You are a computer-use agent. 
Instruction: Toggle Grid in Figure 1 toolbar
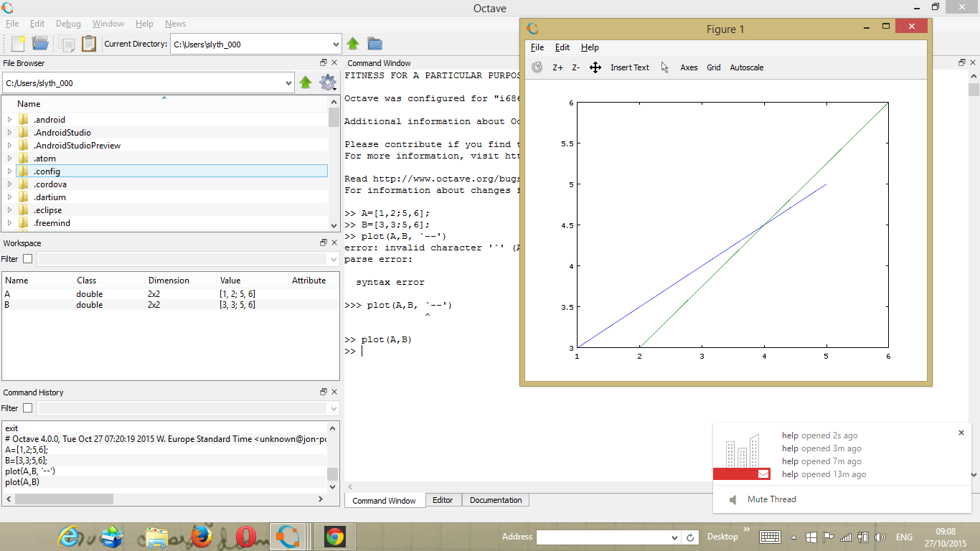[714, 67]
